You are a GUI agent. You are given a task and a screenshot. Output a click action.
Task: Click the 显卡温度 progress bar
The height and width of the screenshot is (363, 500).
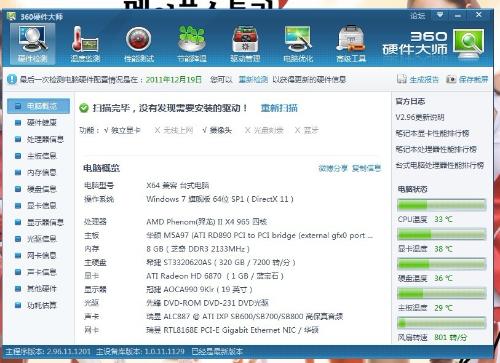coord(441,234)
